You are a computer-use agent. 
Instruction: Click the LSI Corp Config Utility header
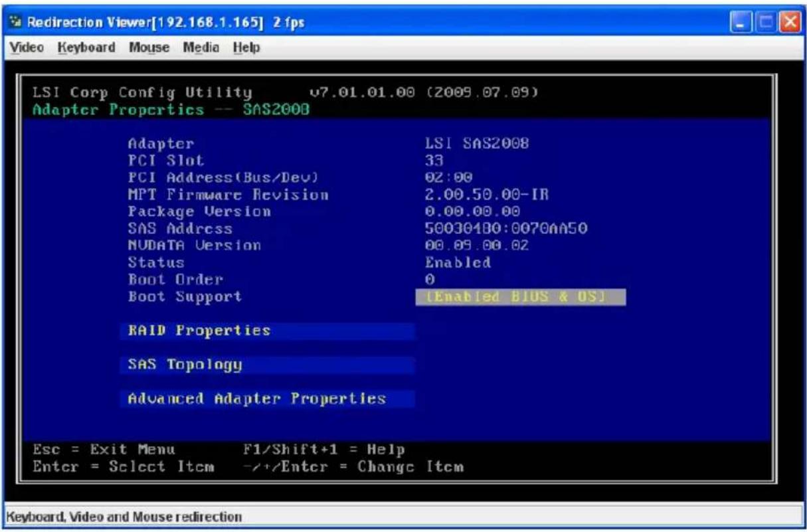click(142, 92)
